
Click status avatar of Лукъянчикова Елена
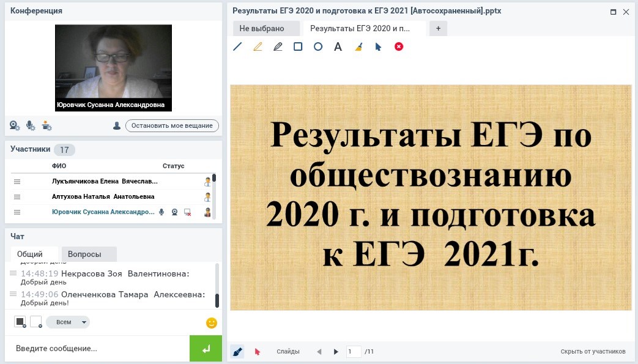coord(207,182)
